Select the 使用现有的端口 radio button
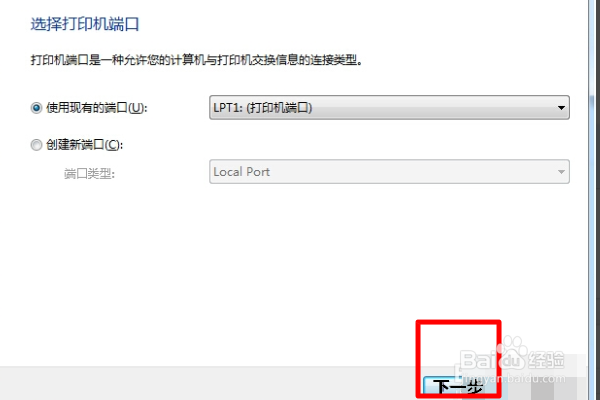This screenshot has width=600, height=400. point(36,108)
